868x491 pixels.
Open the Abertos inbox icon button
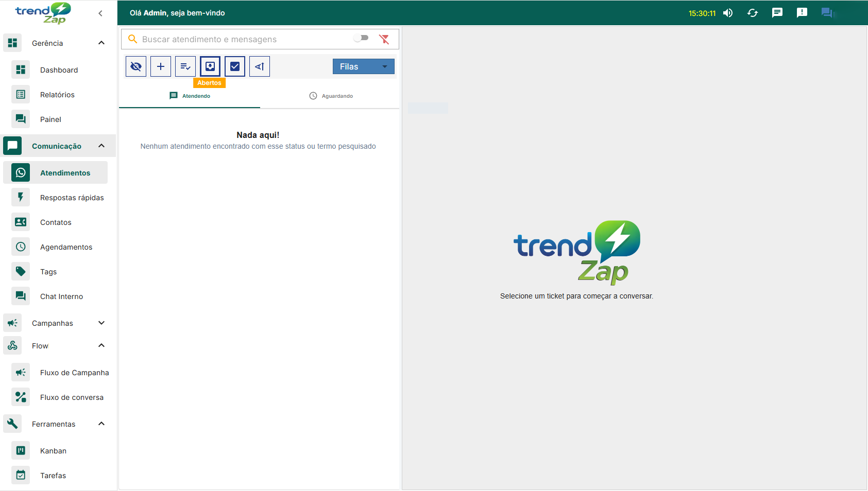(210, 66)
